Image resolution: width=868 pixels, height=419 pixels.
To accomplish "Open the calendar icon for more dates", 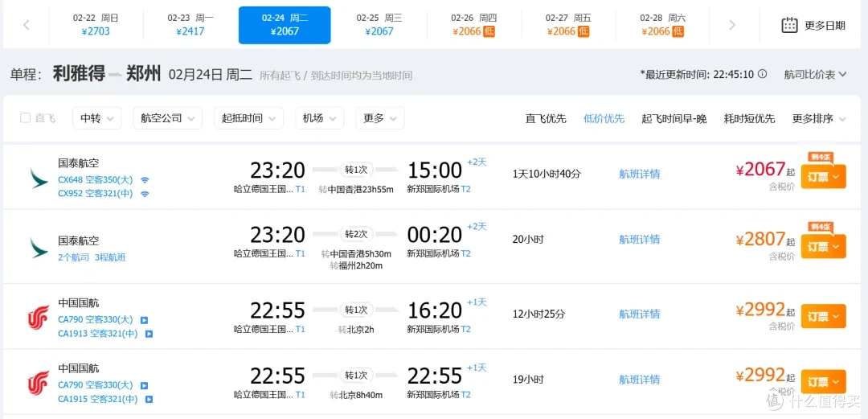I will pos(789,25).
